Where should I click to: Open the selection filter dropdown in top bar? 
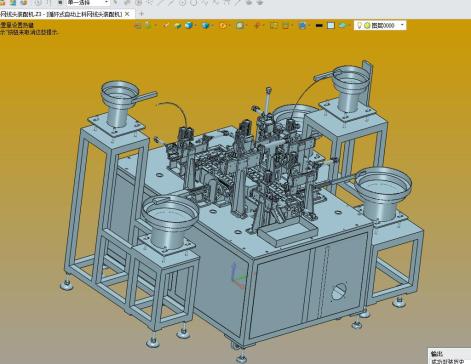pos(88,3)
